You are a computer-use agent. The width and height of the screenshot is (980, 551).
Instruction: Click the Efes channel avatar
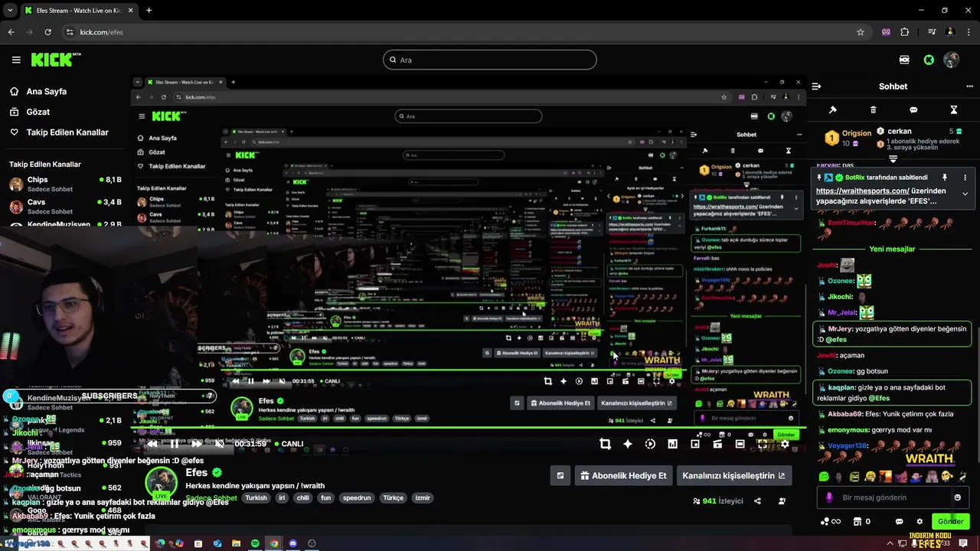(x=161, y=483)
